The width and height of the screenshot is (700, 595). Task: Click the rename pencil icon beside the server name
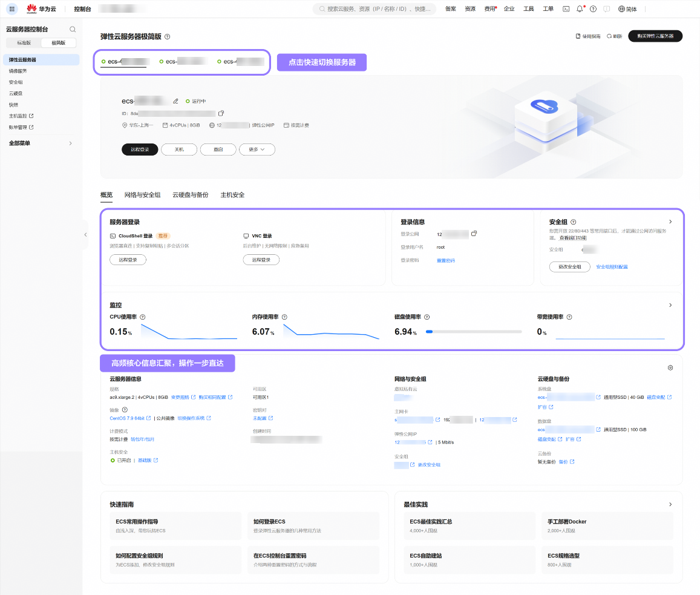click(x=175, y=101)
